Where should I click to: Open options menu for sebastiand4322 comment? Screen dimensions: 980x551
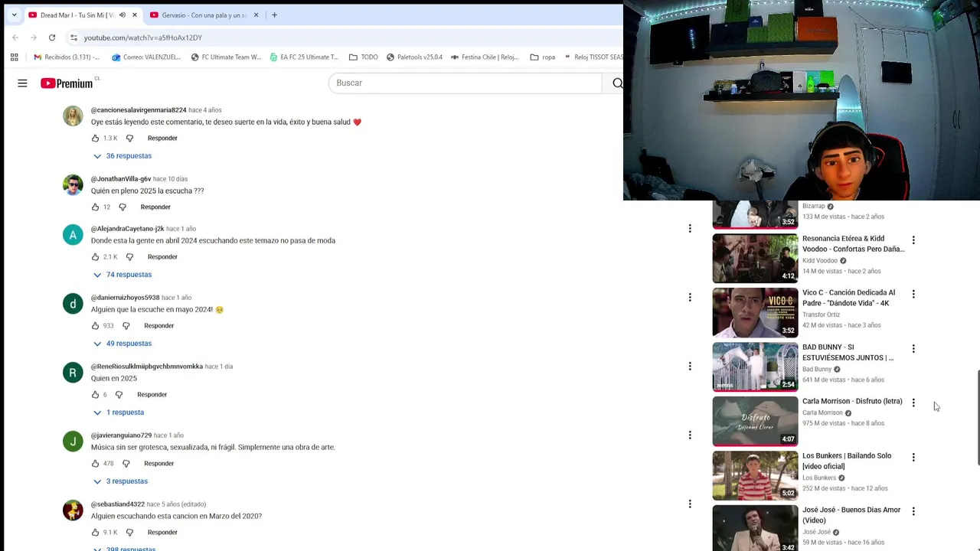point(690,504)
